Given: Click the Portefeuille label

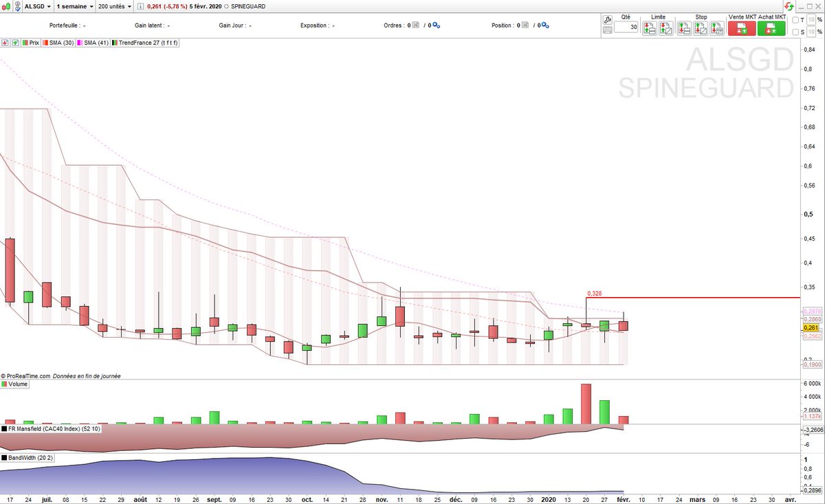Looking at the screenshot, I should [65, 25].
